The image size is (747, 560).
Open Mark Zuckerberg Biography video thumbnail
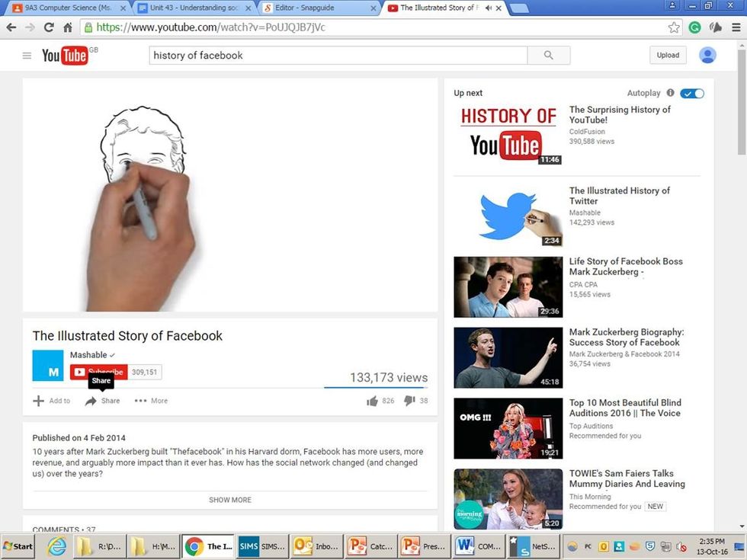click(x=508, y=357)
